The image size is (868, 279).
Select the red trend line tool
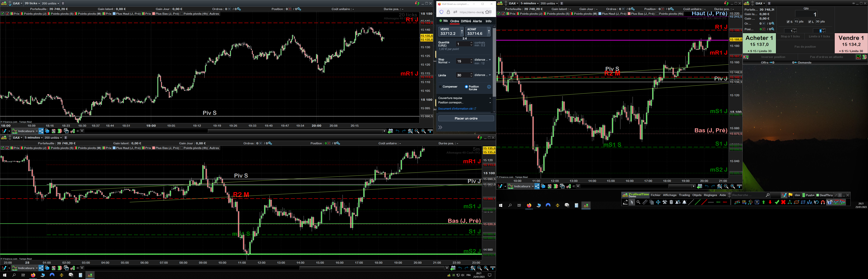pos(704,202)
